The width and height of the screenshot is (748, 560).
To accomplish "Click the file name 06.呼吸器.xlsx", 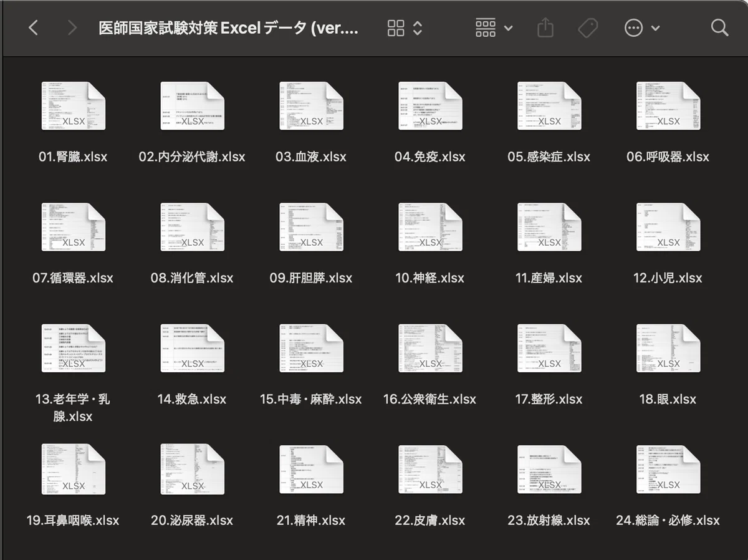I will 668,157.
